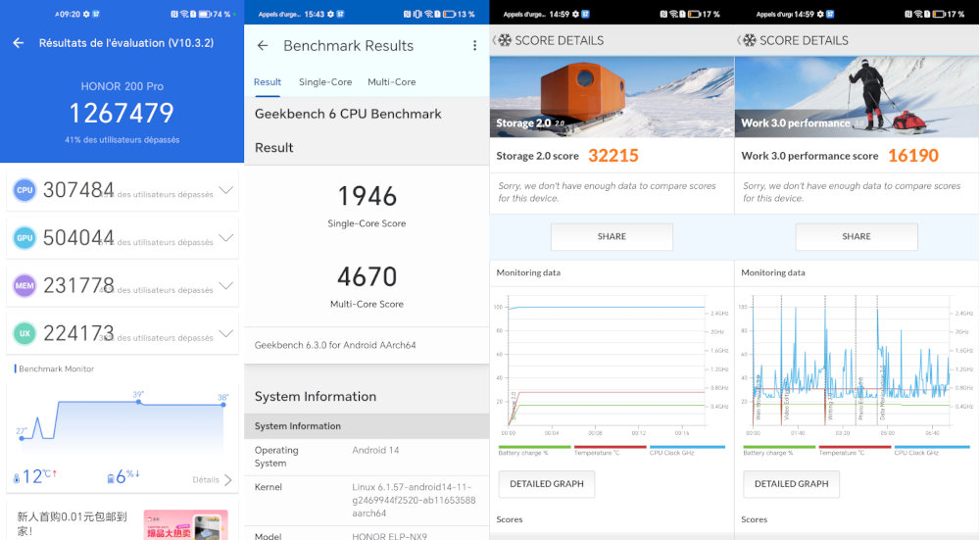
Task: Tap Temperature °C legend in Work graph
Action: (x=855, y=450)
